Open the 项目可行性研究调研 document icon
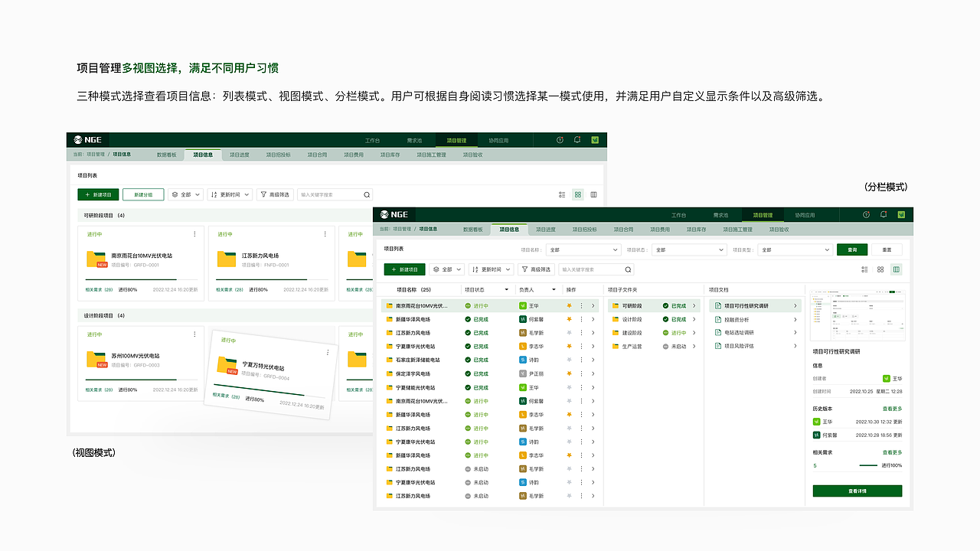980x551 pixels. pos(717,305)
